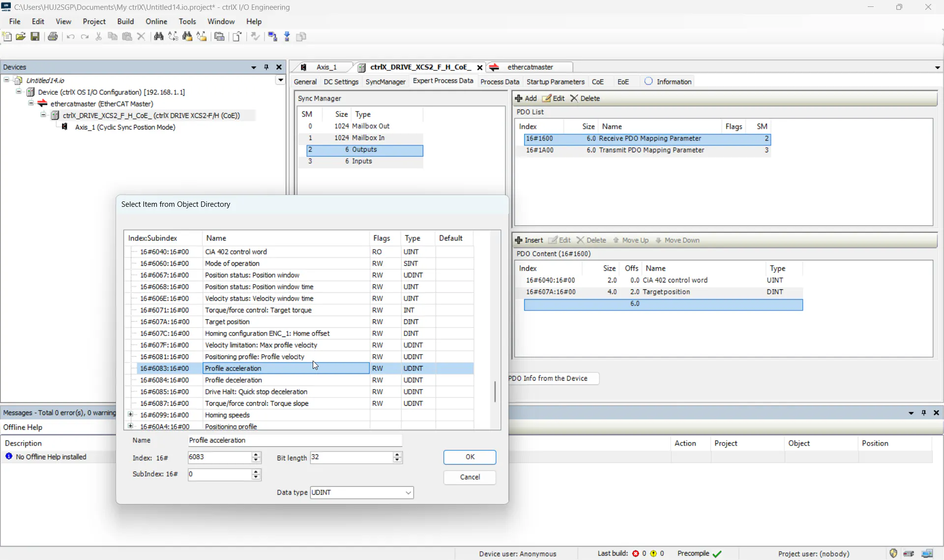Increment the SubIndex spinner value

(256, 472)
